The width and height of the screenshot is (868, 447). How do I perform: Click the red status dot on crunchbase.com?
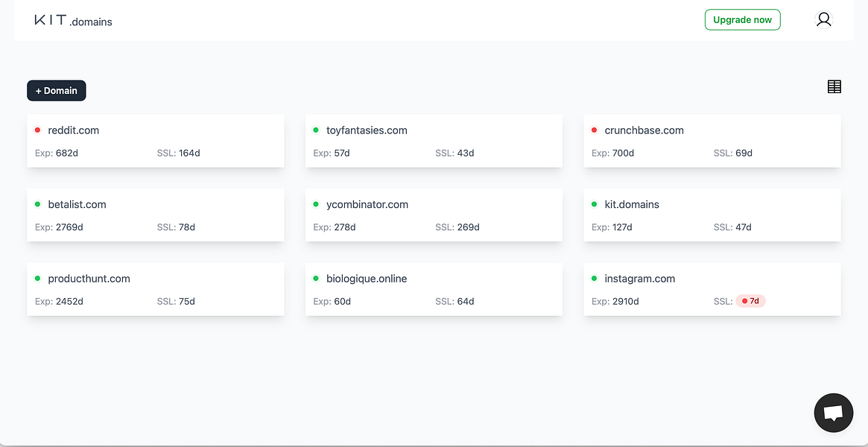click(595, 130)
